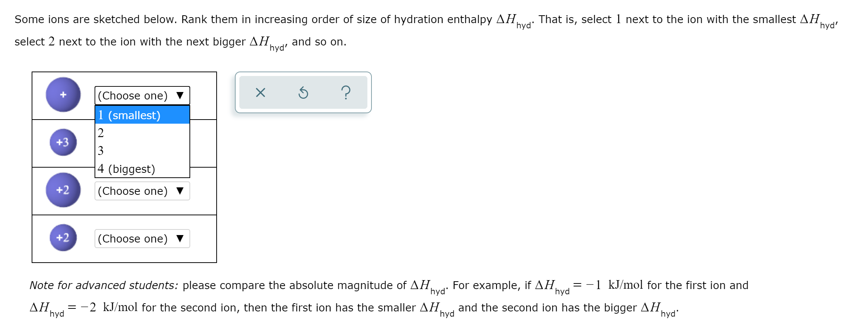Select '4 (biggest)' from the open list
The width and height of the screenshot is (868, 336).
143,168
